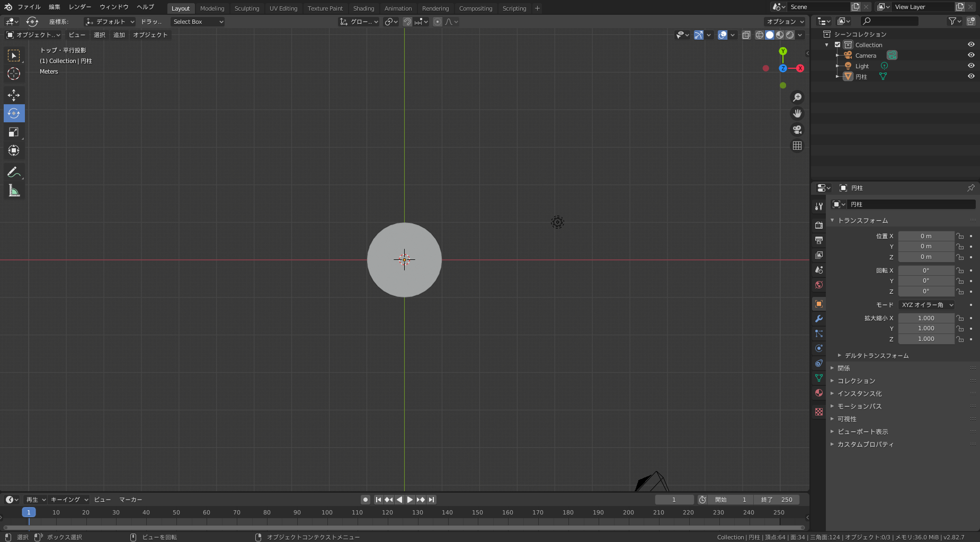Viewport: 980px width, 542px height.
Task: Toggle lock for 位置 X
Action: [x=960, y=236]
